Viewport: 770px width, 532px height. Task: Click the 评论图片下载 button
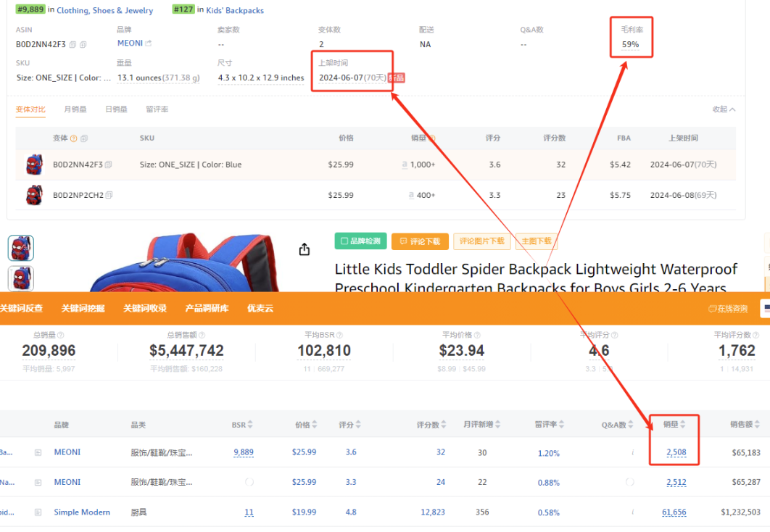pyautogui.click(x=481, y=241)
